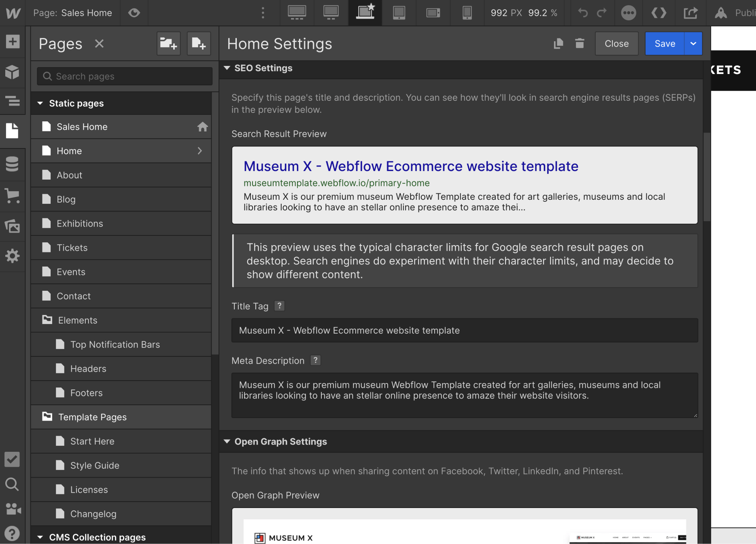Close the Pages panel with X
Viewport: 756px width, 544px height.
(x=100, y=44)
